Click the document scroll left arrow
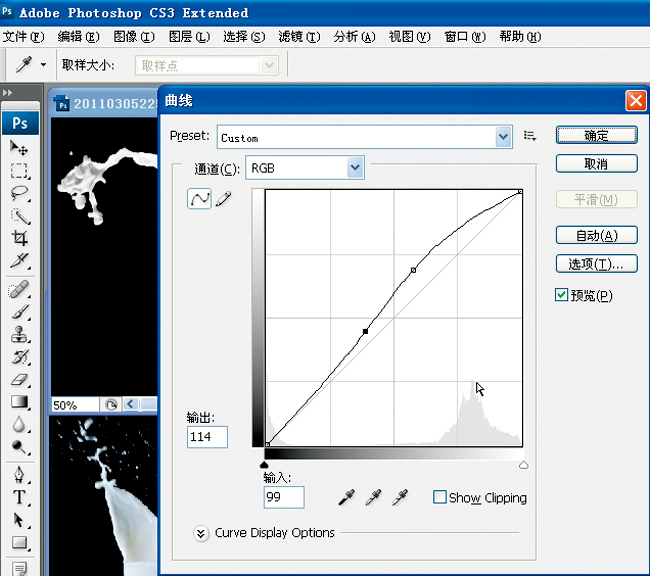 tap(130, 404)
